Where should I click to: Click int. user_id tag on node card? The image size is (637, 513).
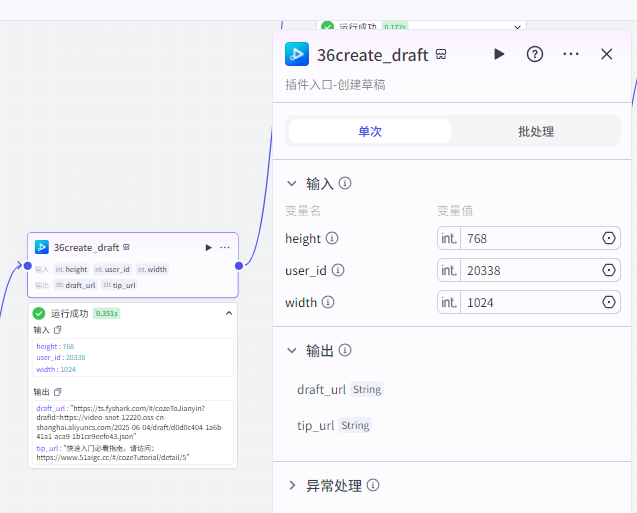113,269
